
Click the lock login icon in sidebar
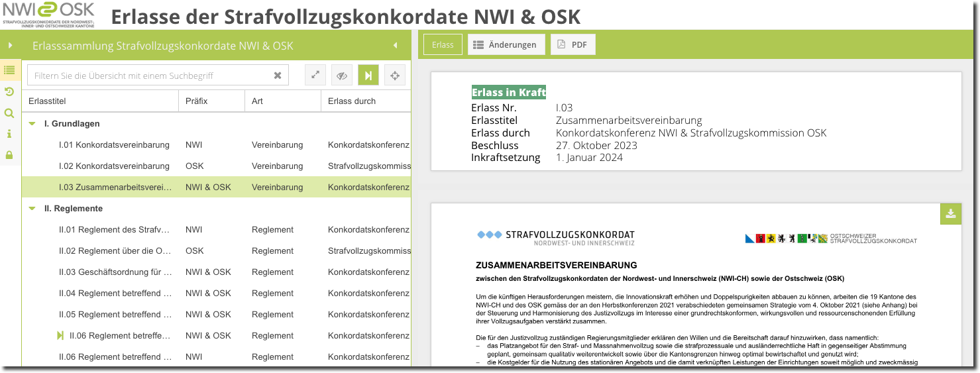[9, 155]
